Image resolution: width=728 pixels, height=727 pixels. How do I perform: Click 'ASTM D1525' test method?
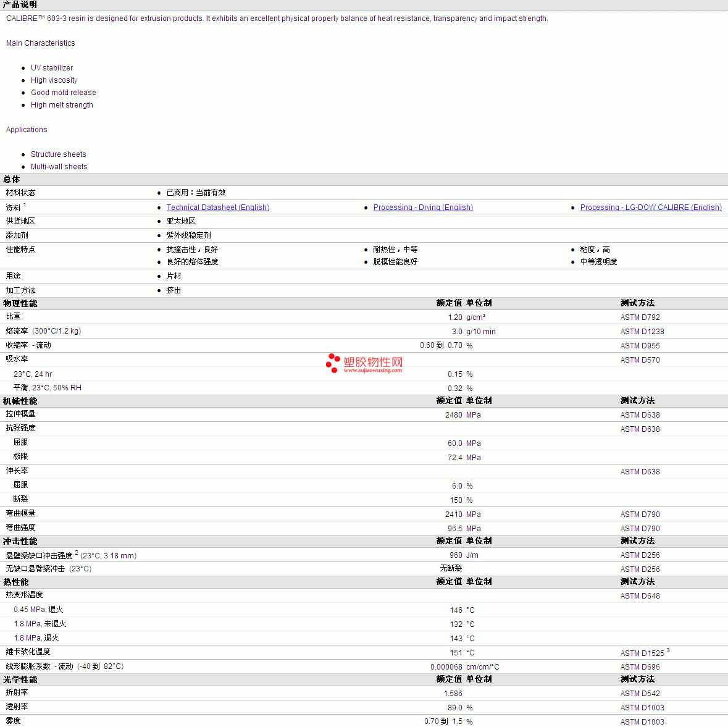point(642,653)
